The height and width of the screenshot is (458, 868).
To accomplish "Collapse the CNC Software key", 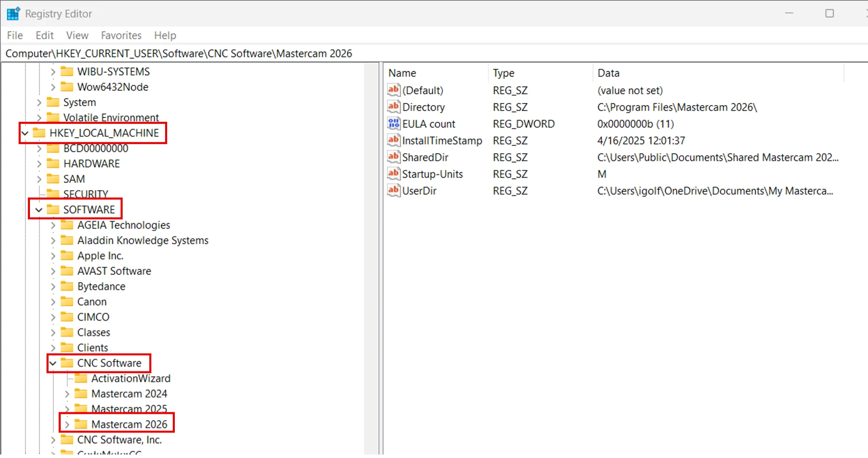I will [53, 363].
